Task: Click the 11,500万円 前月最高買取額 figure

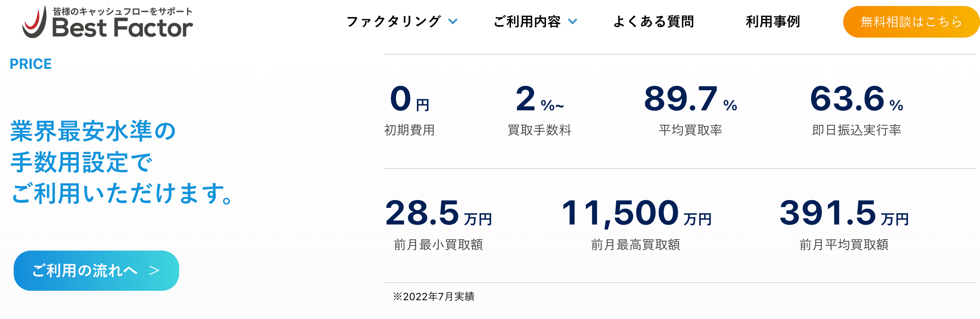Action: 636,213
